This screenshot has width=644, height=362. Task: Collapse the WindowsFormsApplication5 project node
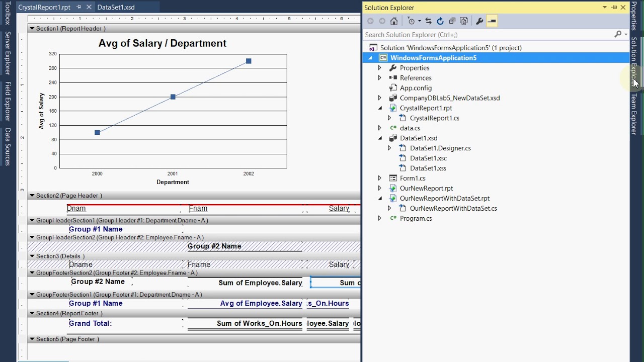[370, 58]
